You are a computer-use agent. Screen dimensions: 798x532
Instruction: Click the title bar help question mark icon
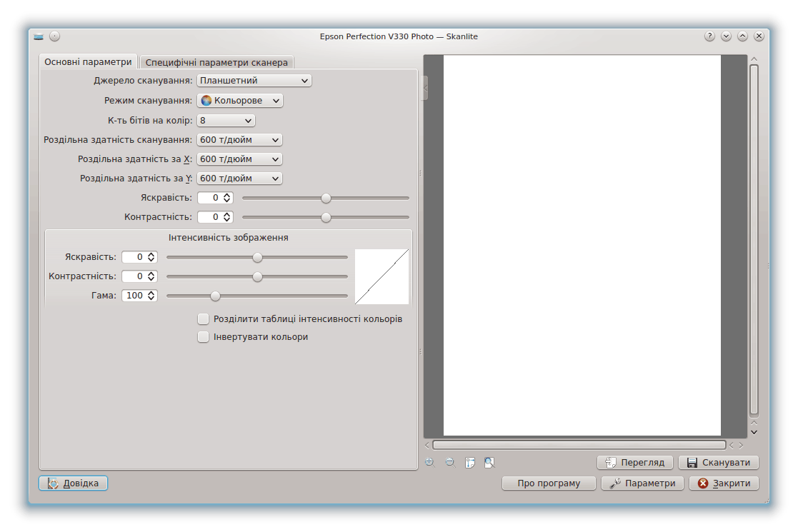tap(709, 36)
